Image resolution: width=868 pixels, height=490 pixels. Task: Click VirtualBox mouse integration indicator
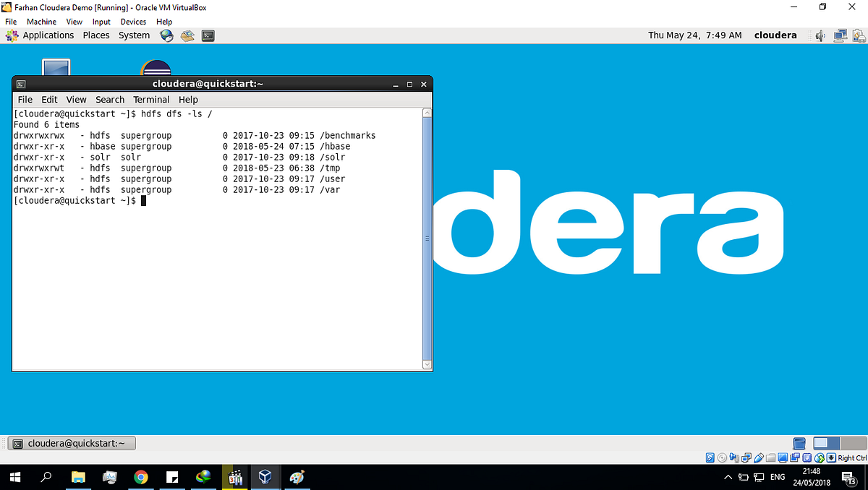tap(819, 458)
